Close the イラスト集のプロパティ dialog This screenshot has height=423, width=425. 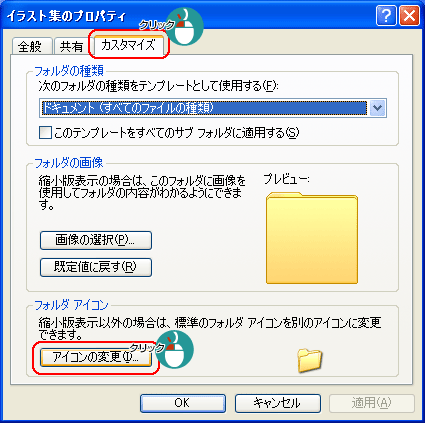[x=409, y=16]
